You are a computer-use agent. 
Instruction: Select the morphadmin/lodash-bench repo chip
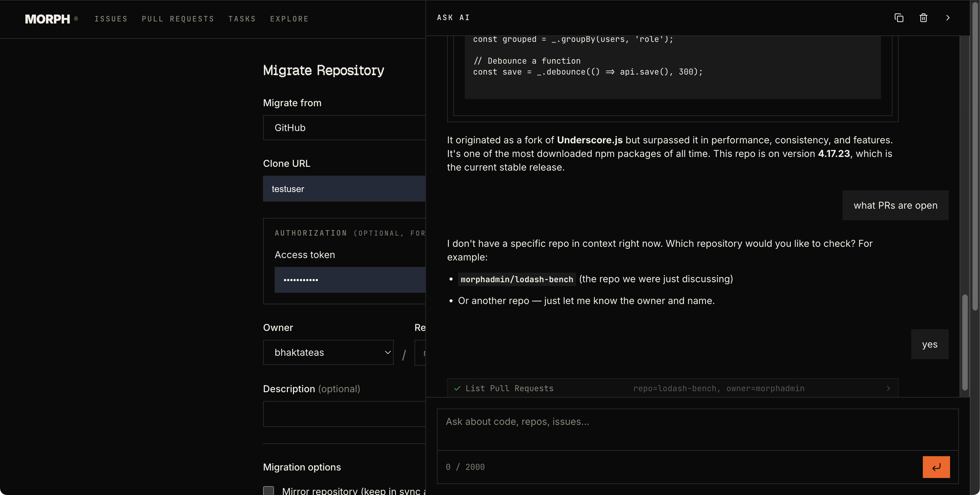click(x=516, y=279)
